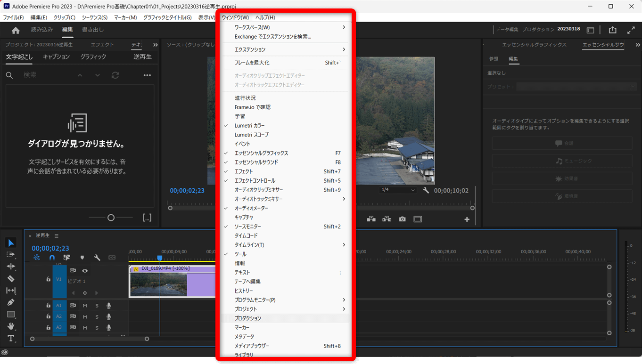The image size is (642, 364).
Task: Expand ワークスペース(W) submenu
Action: 285,27
